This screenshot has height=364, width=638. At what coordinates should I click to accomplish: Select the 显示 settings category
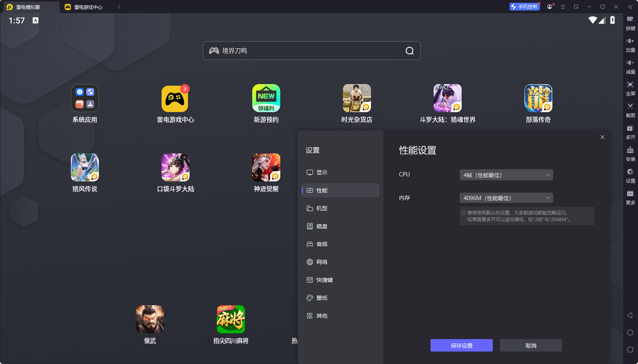341,172
